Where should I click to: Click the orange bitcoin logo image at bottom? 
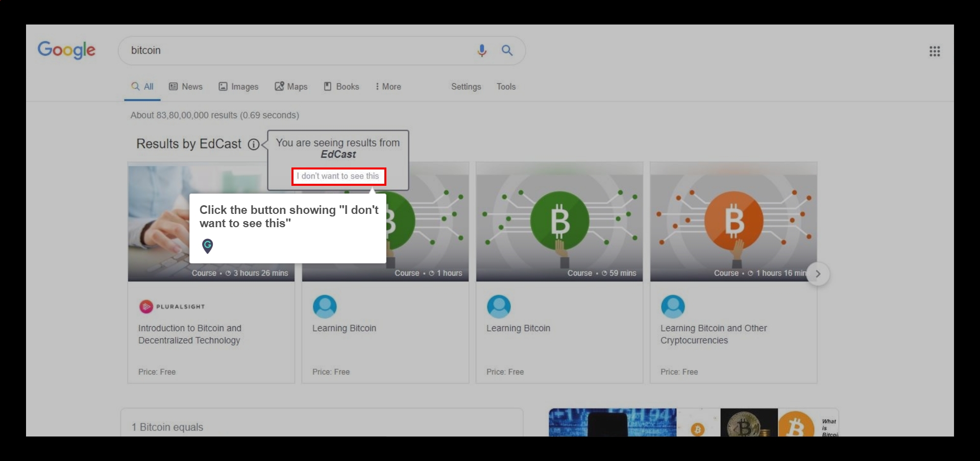pos(796,424)
